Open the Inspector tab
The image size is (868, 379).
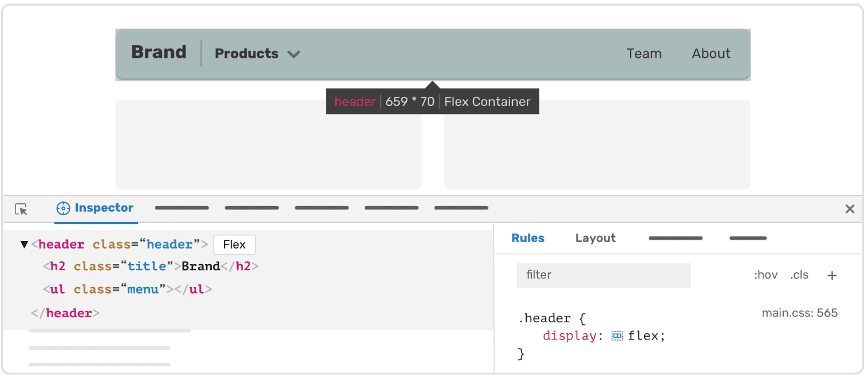pyautogui.click(x=103, y=208)
